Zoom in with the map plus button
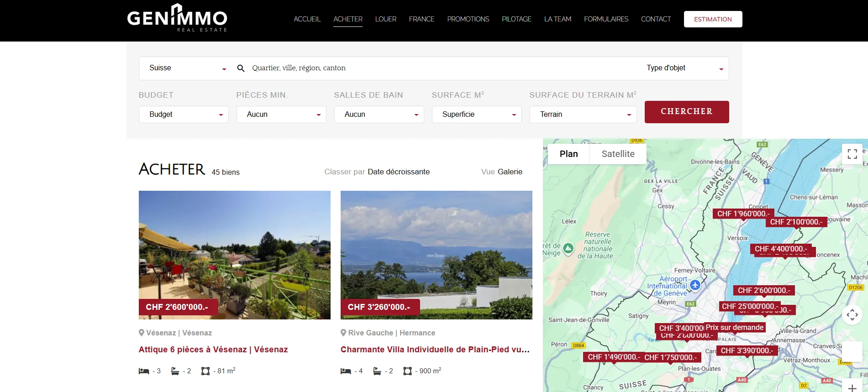The height and width of the screenshot is (392, 868). pos(852,387)
